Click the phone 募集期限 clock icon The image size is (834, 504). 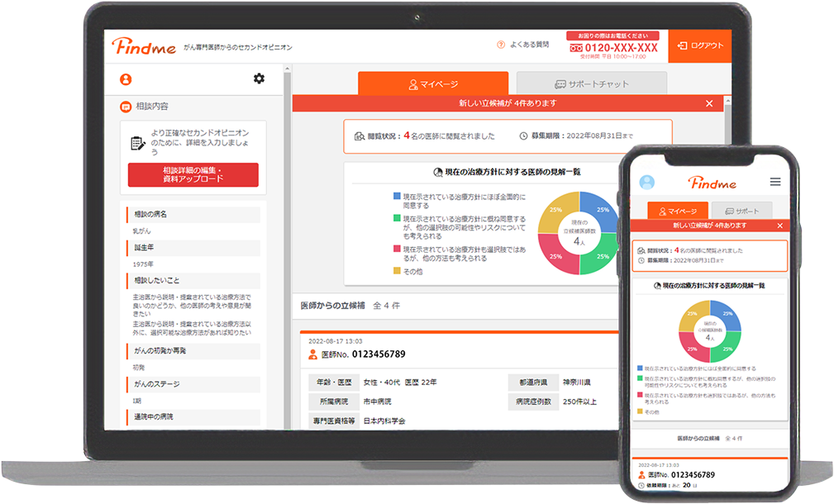(641, 260)
